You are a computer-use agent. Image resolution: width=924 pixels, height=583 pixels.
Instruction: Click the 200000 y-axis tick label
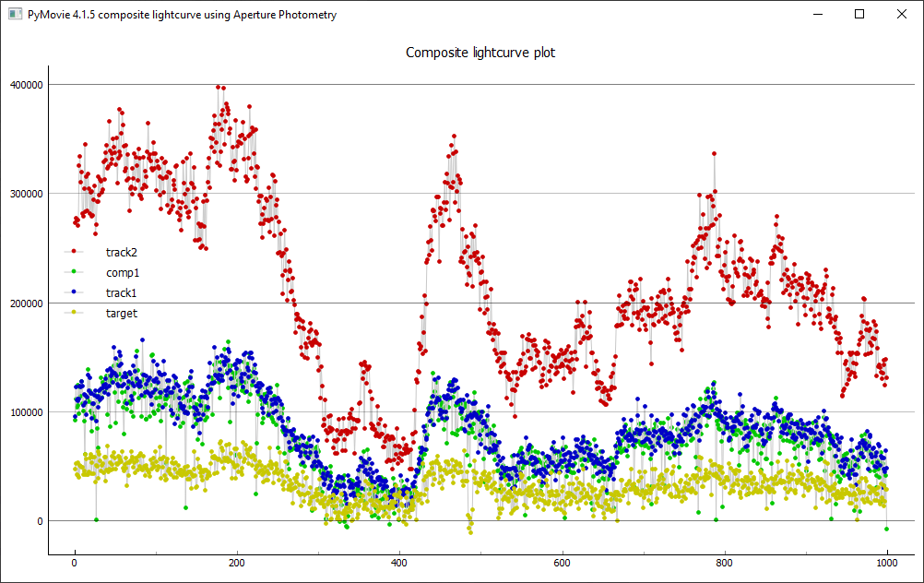tap(25, 303)
